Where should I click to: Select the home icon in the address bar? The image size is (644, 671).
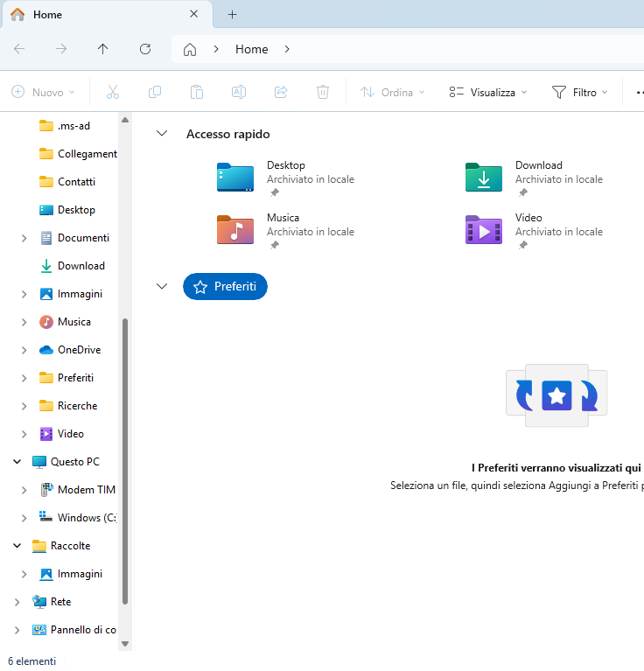pos(190,50)
